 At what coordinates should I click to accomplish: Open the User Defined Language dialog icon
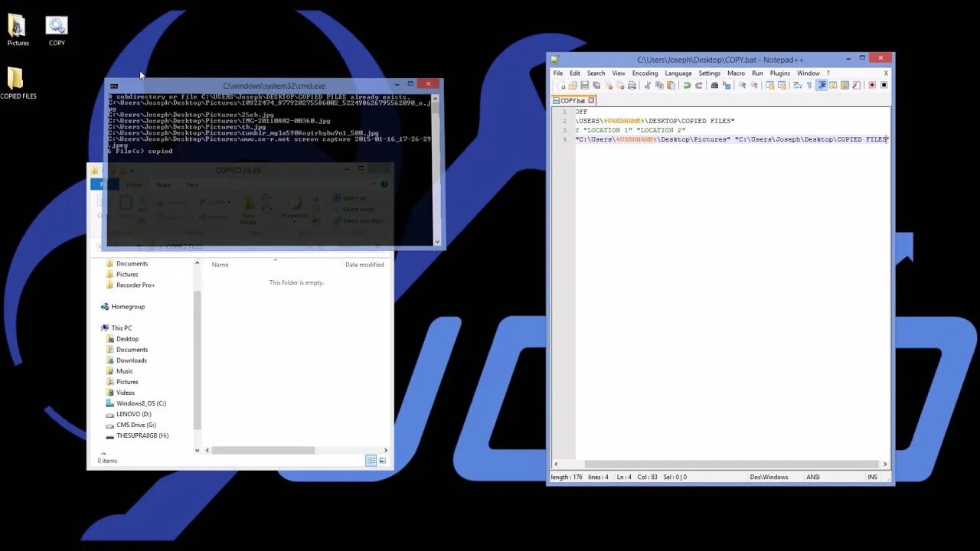833,85
